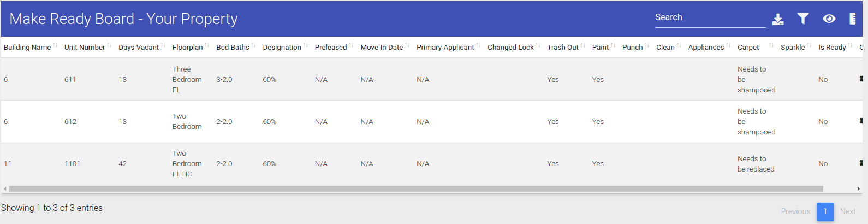Click the ruler icon in the header
This screenshot has width=868, height=224.
pos(852,19)
